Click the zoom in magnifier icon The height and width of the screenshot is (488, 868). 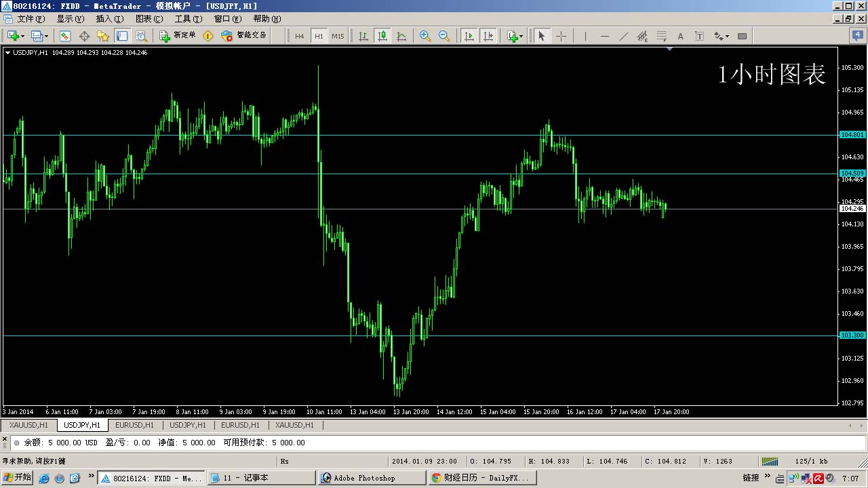(x=425, y=36)
